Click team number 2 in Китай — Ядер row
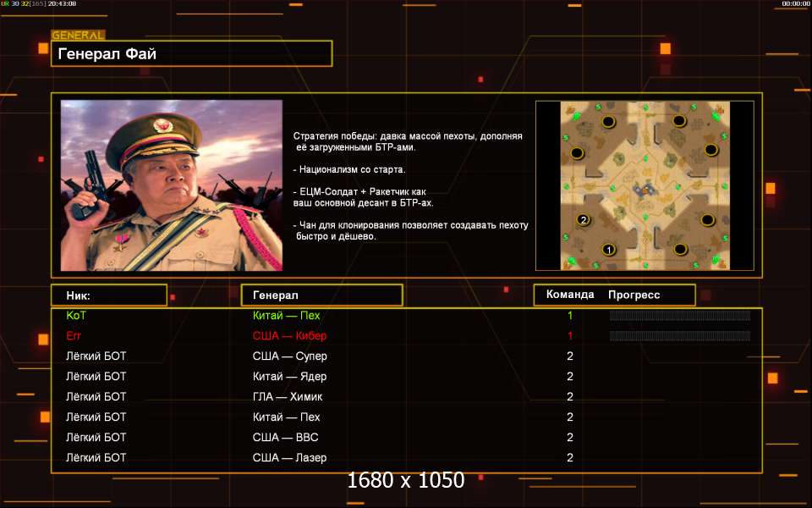The image size is (812, 508). 570,376
